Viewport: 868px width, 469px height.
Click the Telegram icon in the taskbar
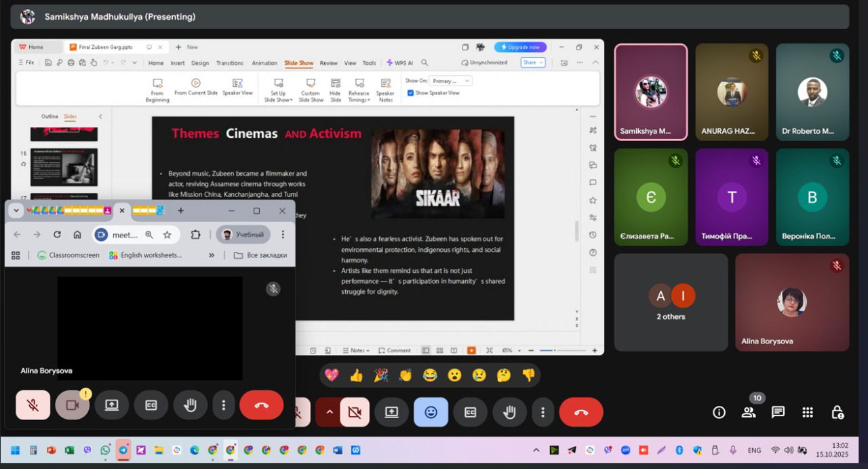click(123, 450)
